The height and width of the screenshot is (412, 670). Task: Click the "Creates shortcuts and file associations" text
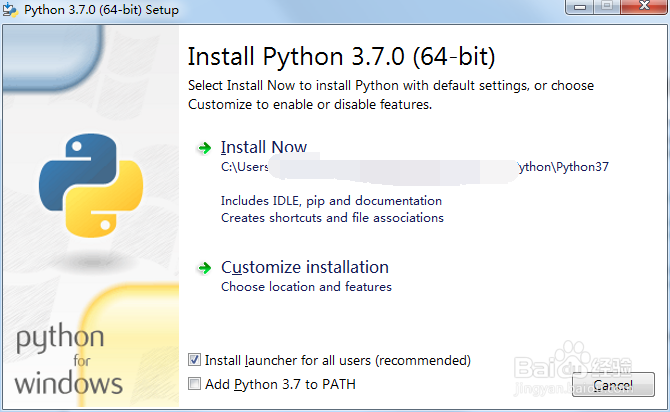tap(332, 217)
